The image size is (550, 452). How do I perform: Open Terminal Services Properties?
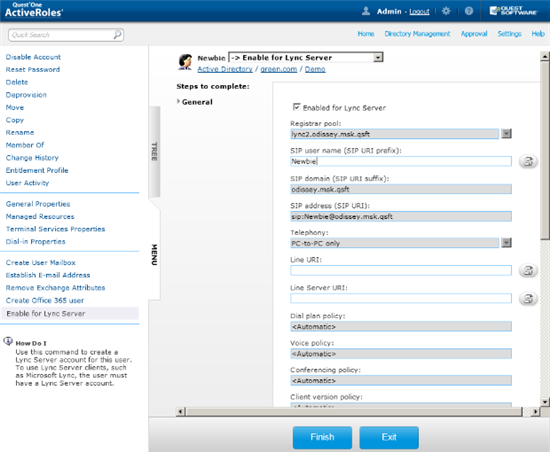tap(55, 229)
